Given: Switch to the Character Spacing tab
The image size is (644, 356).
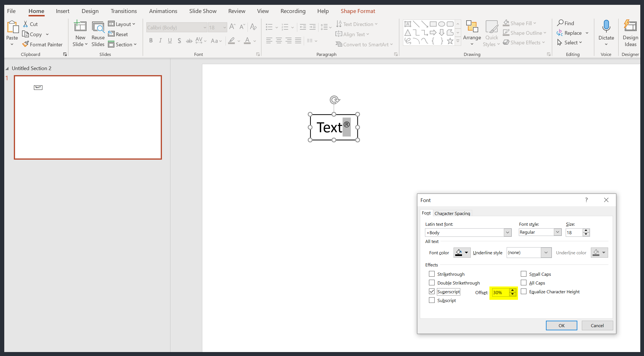Looking at the screenshot, I should pyautogui.click(x=452, y=213).
